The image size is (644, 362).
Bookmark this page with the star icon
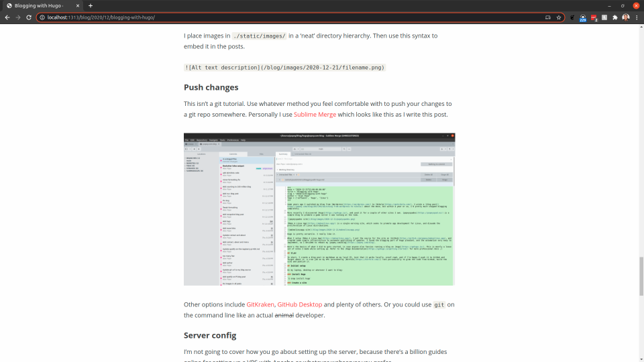tap(559, 17)
